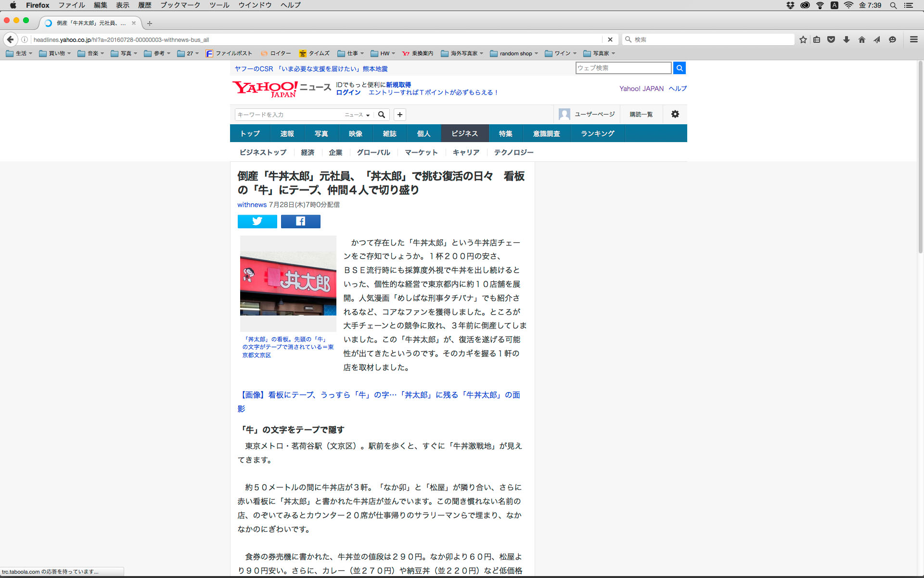Expand the ニュース search category dropdown
The width and height of the screenshot is (924, 578).
[x=357, y=115]
